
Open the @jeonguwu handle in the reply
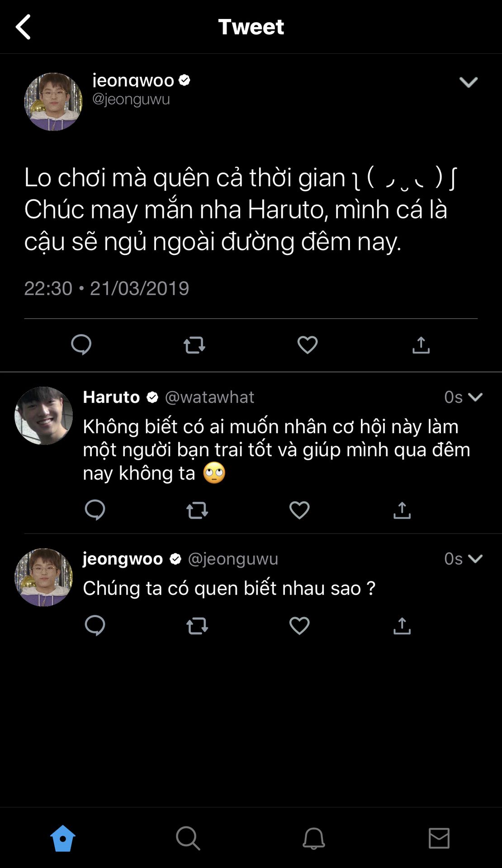233,559
